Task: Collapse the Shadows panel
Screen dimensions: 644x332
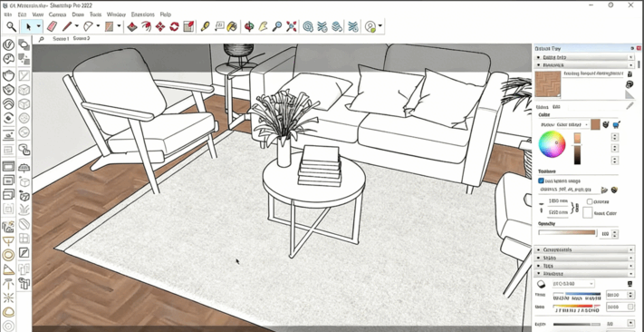Action: pos(585,274)
